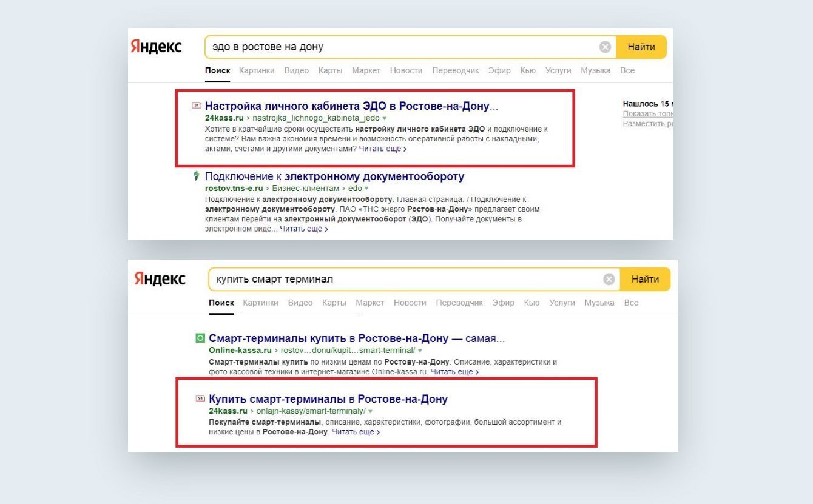Click the 'Разместить ре…' link under Нашлось
The width and height of the screenshot is (813, 504).
coord(647,124)
